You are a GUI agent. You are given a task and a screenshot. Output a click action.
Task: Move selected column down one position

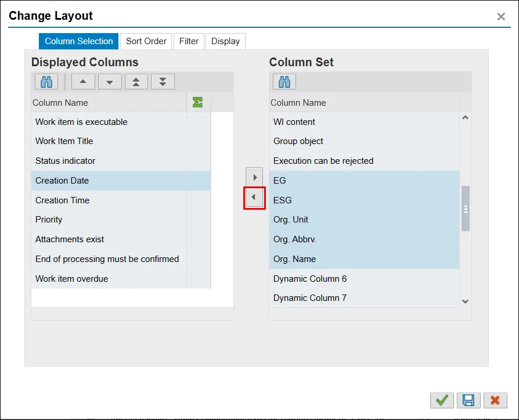(110, 82)
